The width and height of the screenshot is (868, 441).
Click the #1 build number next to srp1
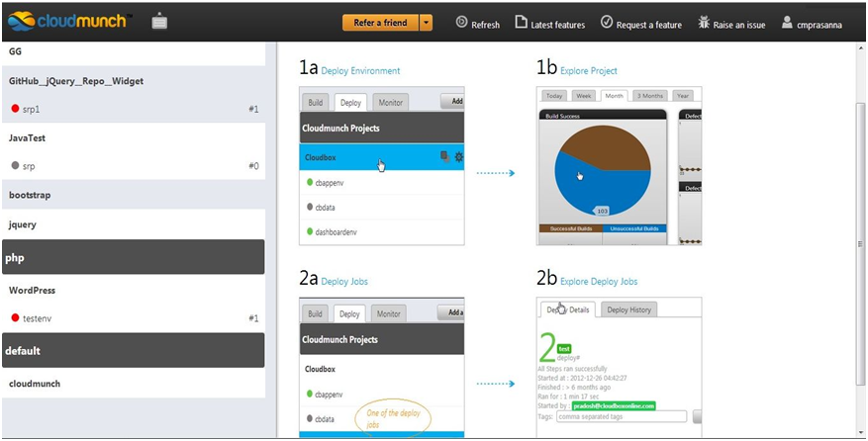[253, 109]
